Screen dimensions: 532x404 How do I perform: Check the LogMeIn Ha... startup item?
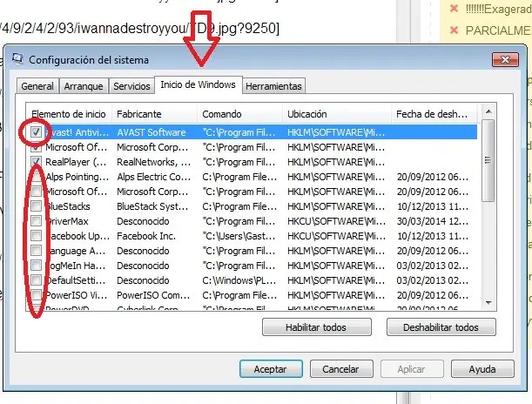coord(36,266)
